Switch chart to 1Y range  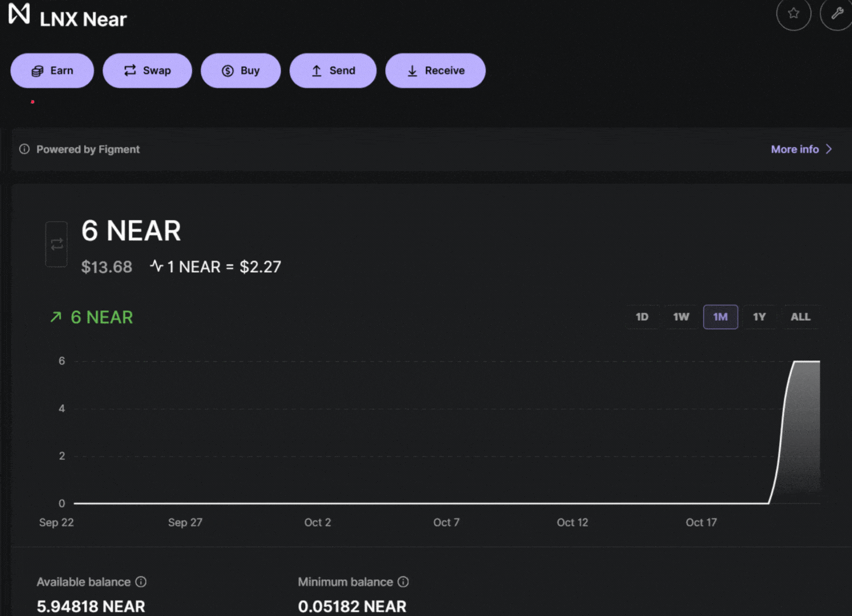click(759, 317)
